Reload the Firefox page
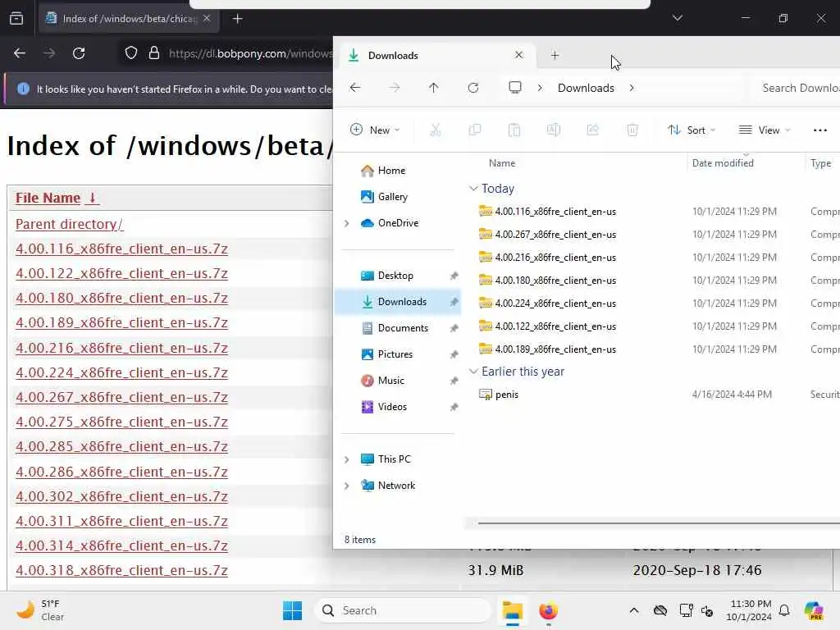The width and height of the screenshot is (840, 630). 79,53
